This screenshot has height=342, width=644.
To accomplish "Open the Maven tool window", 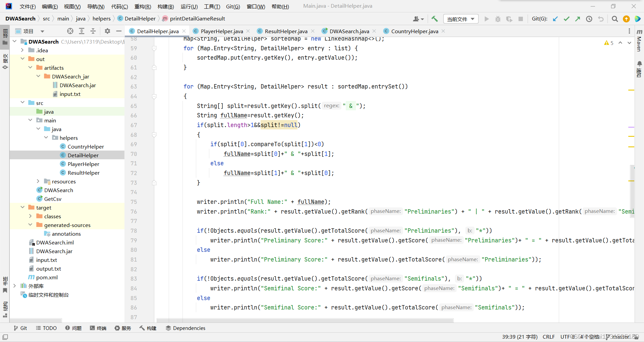I will pos(639,40).
